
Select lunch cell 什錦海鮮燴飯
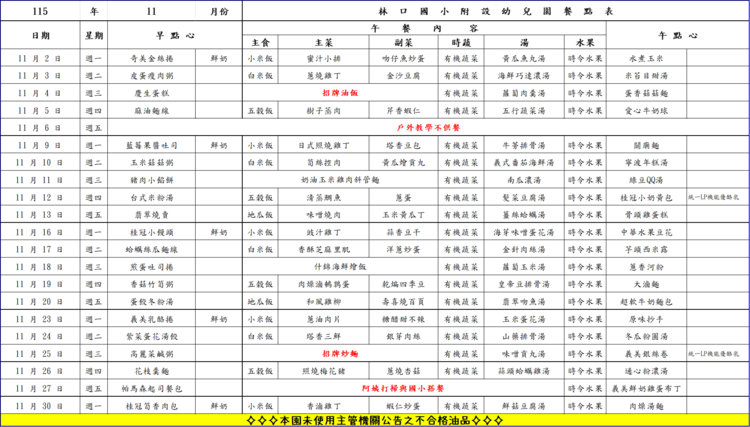point(341,267)
